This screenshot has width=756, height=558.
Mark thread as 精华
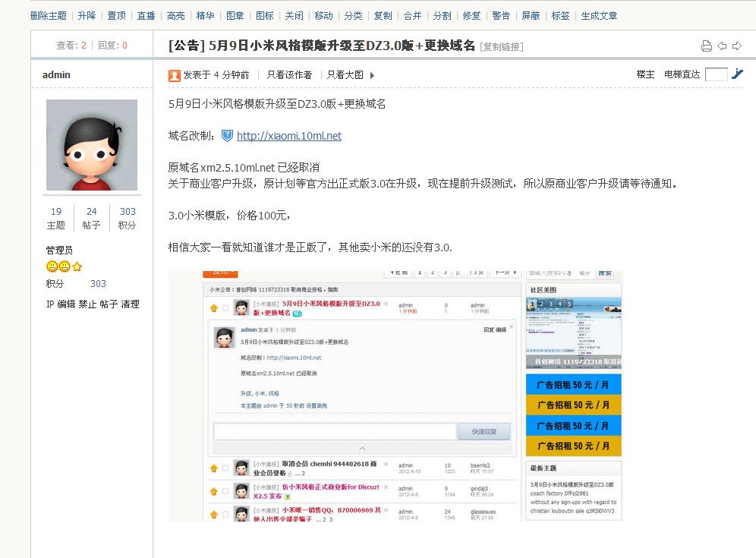[206, 16]
